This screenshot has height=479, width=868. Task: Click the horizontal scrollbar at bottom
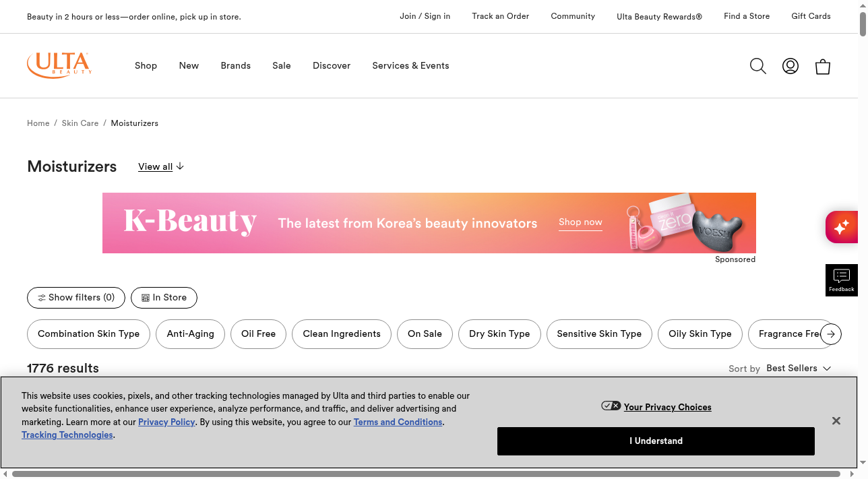click(x=426, y=474)
